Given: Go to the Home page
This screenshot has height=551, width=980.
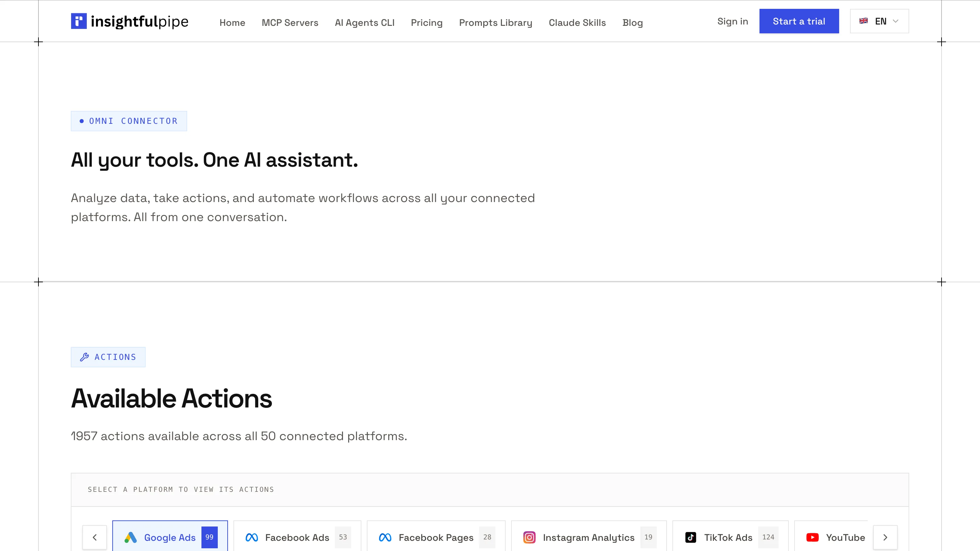Looking at the screenshot, I should click(x=232, y=22).
